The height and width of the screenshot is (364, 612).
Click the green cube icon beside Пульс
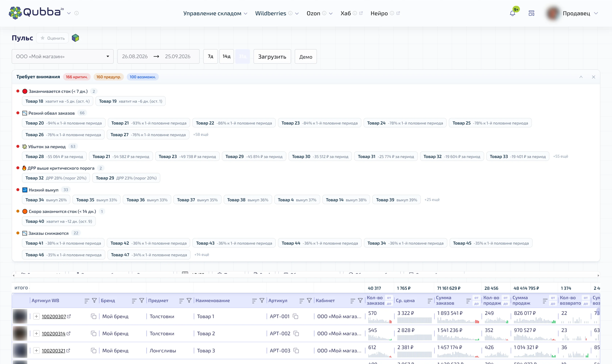coord(75,38)
